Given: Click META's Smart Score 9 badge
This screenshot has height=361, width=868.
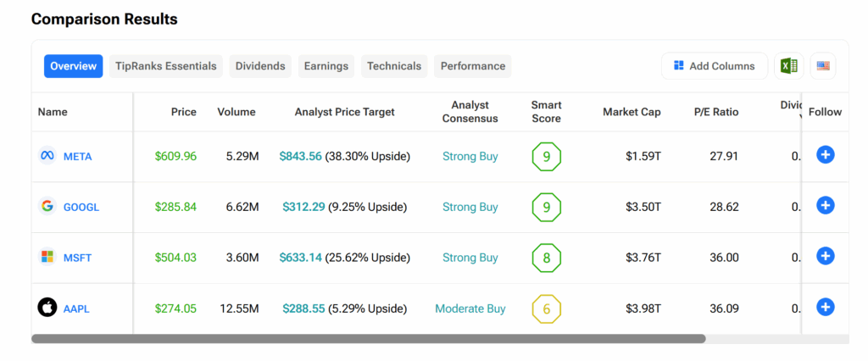Looking at the screenshot, I should click(x=546, y=156).
